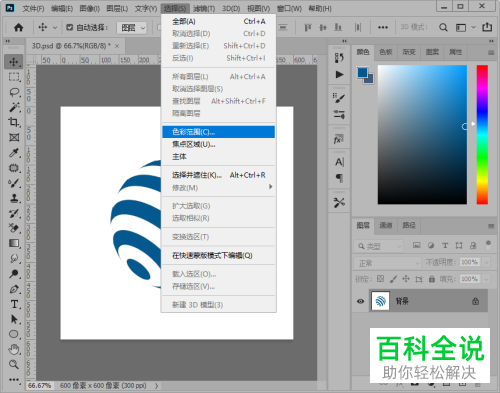Select the Magic Wand tool
Viewport: 500px width, 393px height.
click(14, 107)
